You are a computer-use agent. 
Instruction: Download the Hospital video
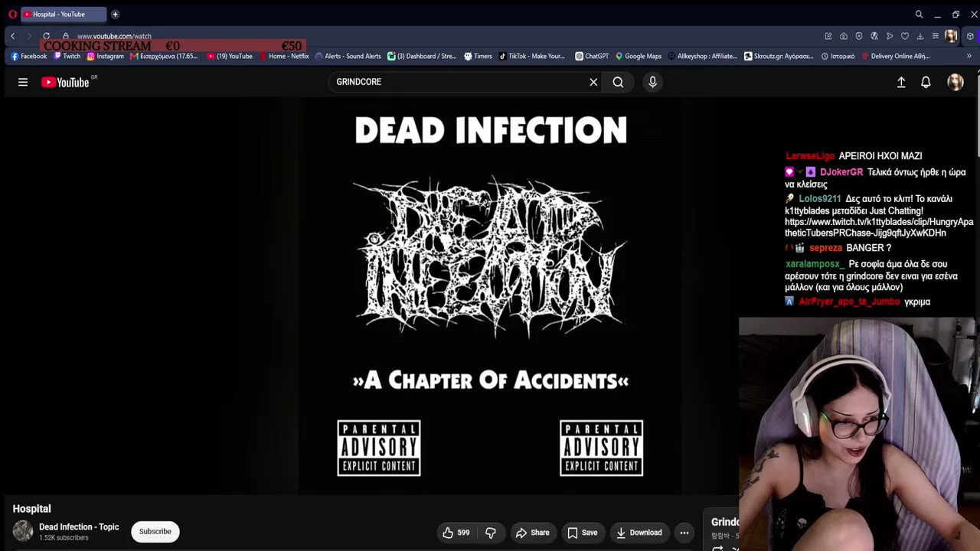click(x=639, y=533)
